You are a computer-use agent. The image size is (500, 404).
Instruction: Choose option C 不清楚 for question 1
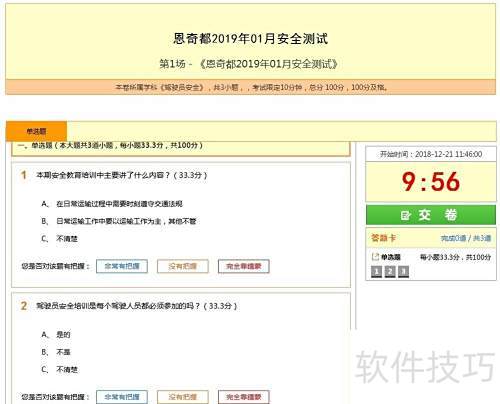(59, 239)
